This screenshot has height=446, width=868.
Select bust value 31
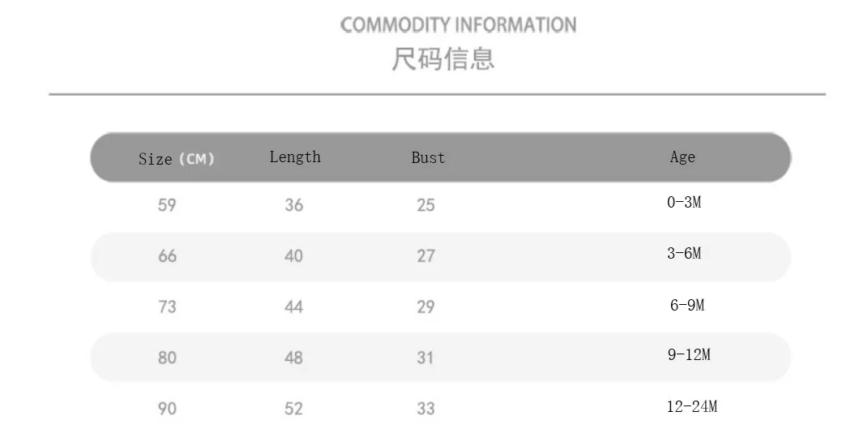(x=426, y=358)
